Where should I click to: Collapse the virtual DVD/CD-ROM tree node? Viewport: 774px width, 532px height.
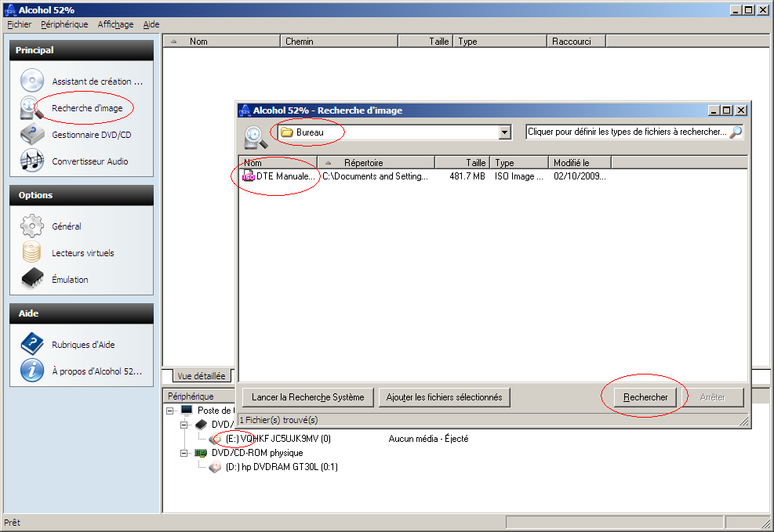[x=184, y=425]
